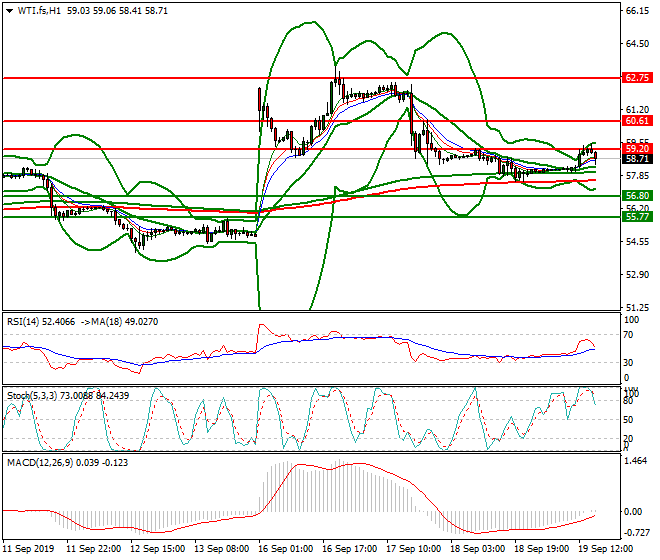The width and height of the screenshot is (660, 560).
Task: Click the RSI(14) 52.4066 indicator label
Action: [41, 322]
